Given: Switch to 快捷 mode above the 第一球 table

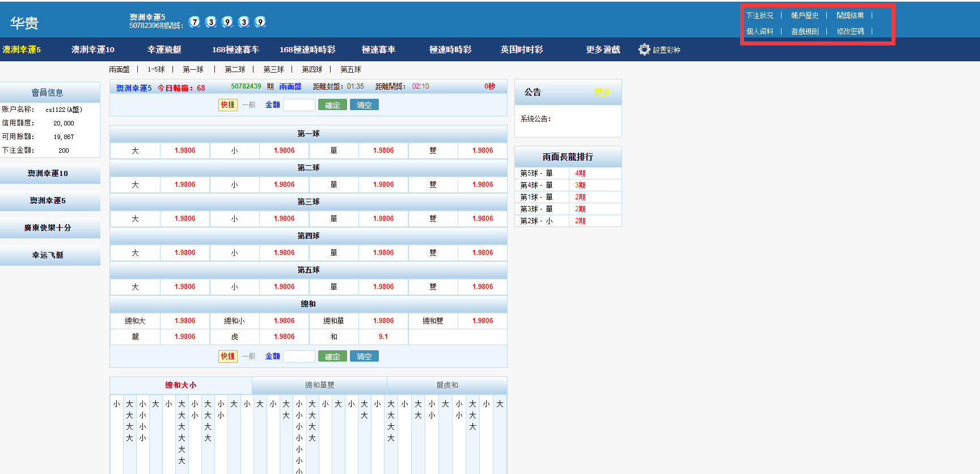Looking at the screenshot, I should point(228,105).
